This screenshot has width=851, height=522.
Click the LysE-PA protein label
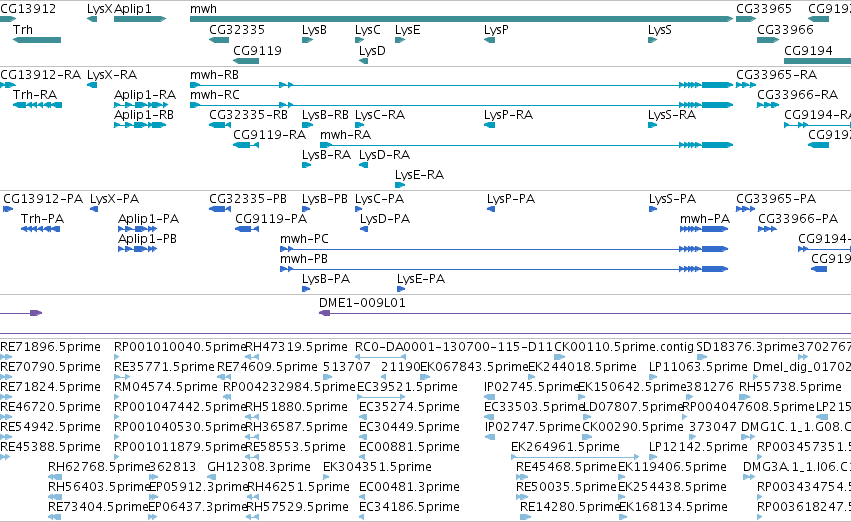(421, 279)
